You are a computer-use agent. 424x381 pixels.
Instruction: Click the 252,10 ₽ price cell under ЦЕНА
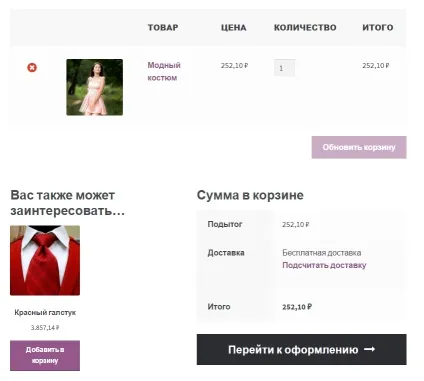click(x=234, y=66)
